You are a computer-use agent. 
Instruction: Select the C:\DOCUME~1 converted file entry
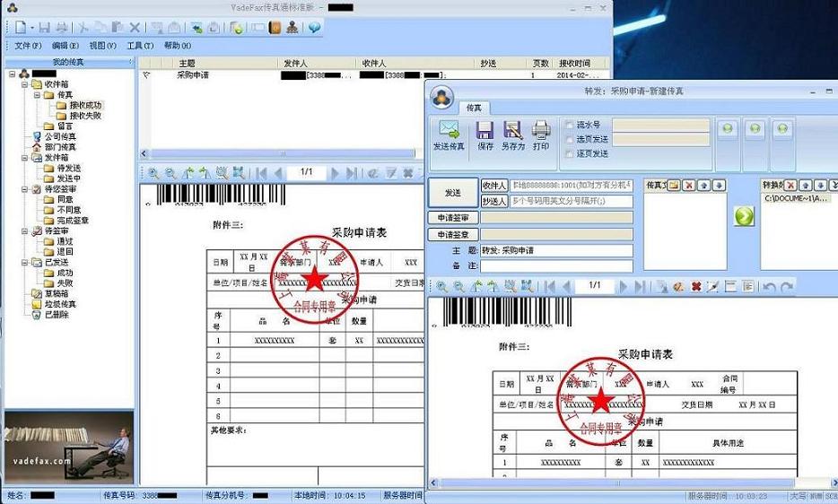[797, 198]
